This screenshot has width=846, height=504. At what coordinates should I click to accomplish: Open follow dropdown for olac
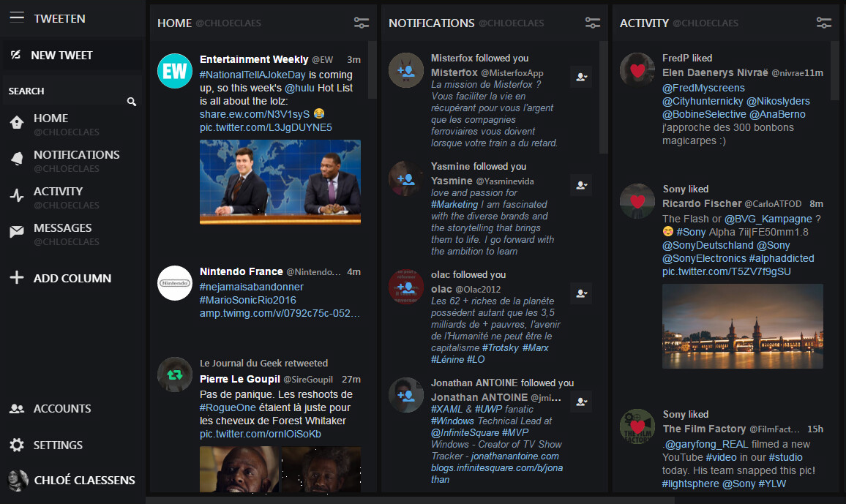pyautogui.click(x=581, y=293)
